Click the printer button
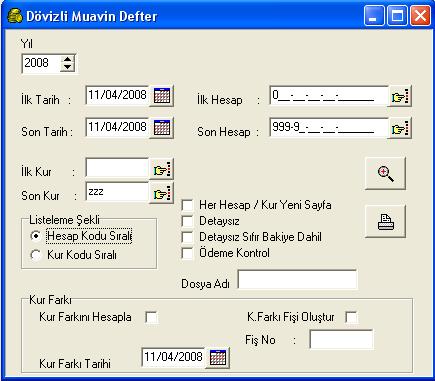435x381 pixels. 385,221
